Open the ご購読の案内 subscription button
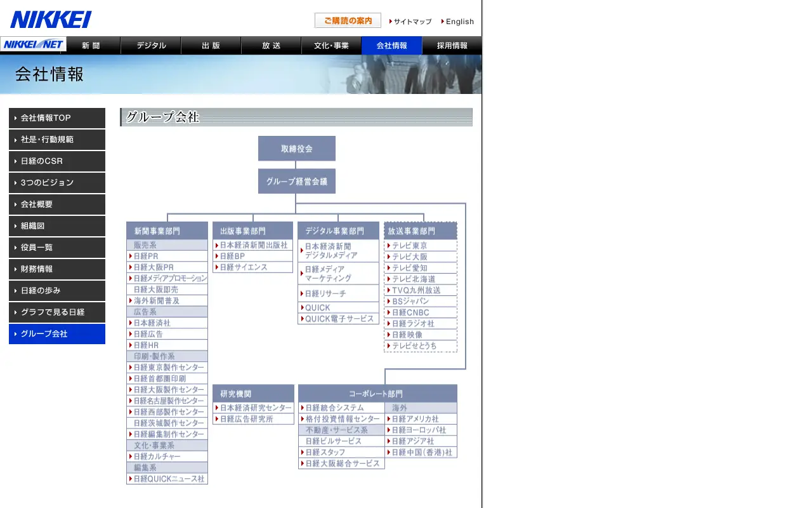Screen dimensions: 812x508 point(348,20)
